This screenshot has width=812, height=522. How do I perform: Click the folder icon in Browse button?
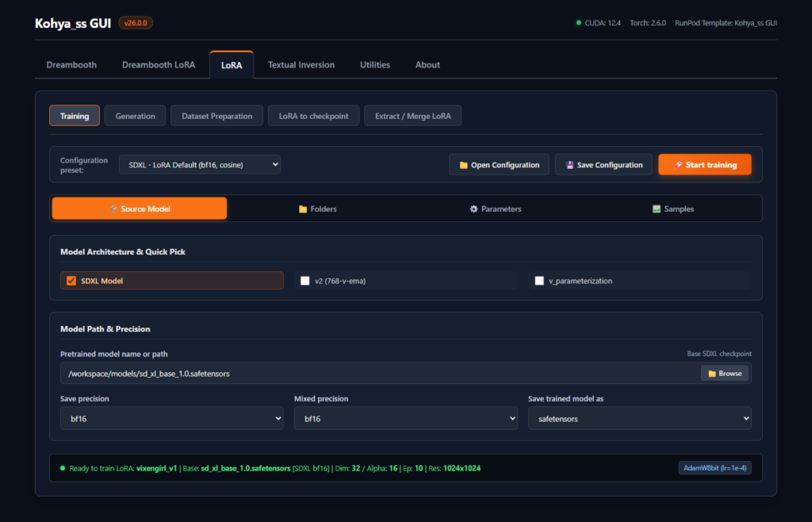click(712, 374)
